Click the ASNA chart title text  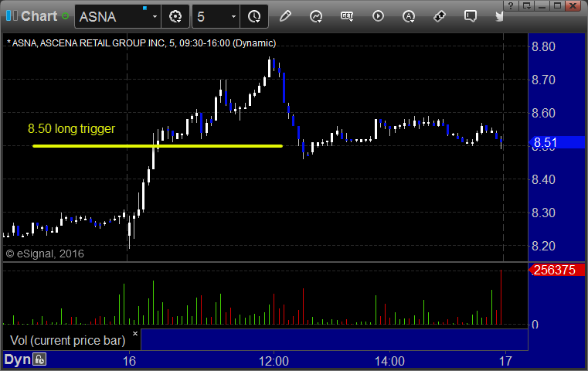tap(141, 43)
